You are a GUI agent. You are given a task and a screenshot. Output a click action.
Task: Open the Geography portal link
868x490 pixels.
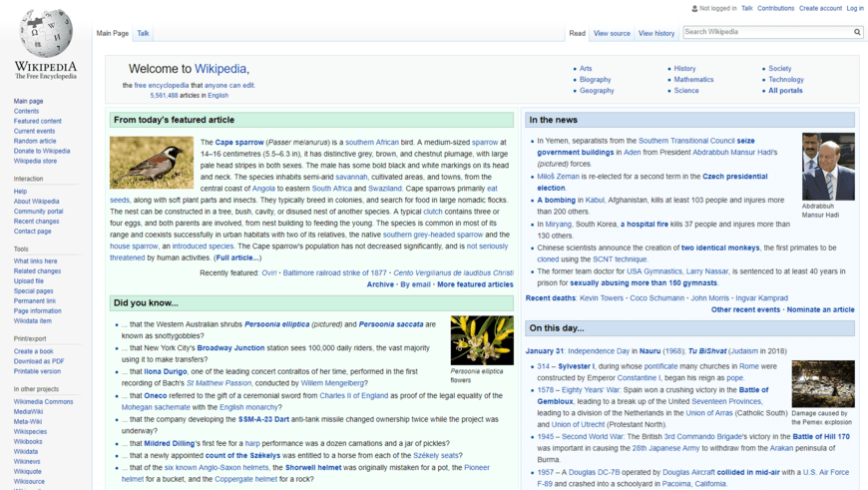597,91
